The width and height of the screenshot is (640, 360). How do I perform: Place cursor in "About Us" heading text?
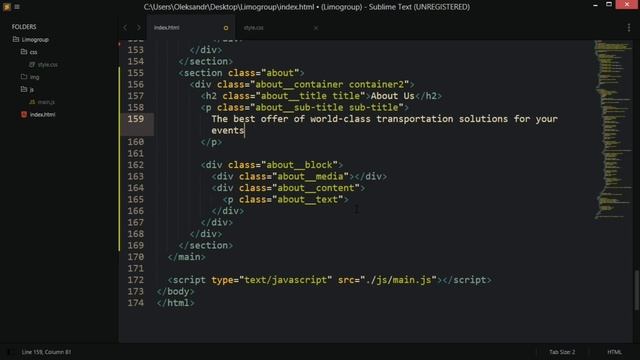(392, 96)
